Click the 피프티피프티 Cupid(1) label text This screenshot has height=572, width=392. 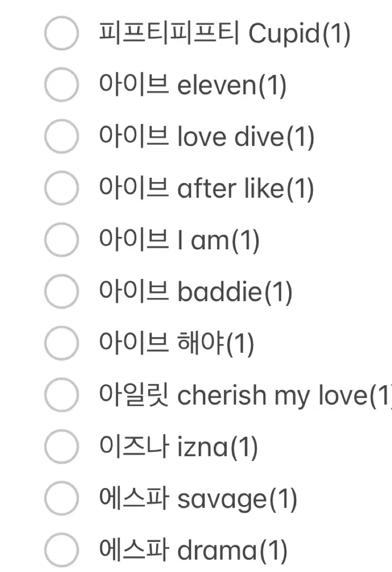tap(225, 33)
